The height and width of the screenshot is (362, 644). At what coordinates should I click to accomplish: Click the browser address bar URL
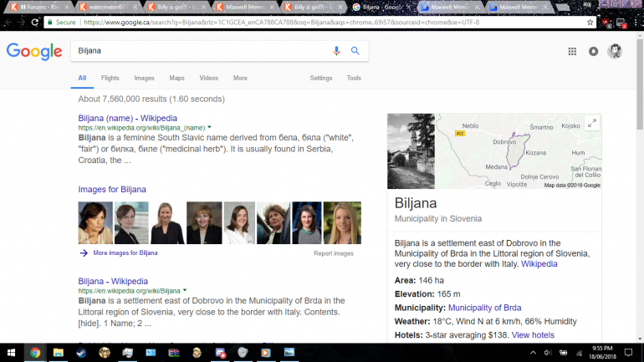pyautogui.click(x=281, y=23)
